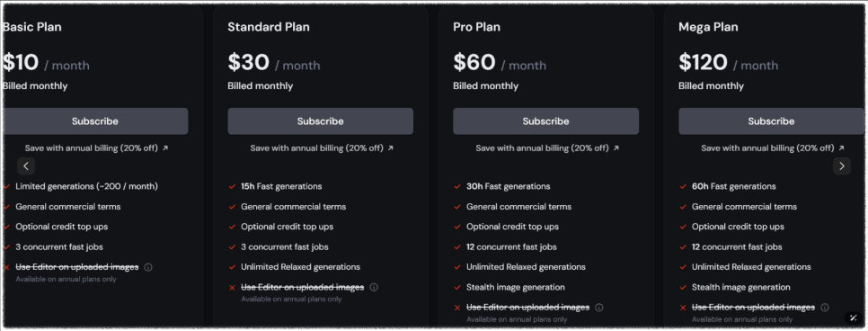
Task: Open Pro Plan annual billing savings link
Action: point(547,148)
